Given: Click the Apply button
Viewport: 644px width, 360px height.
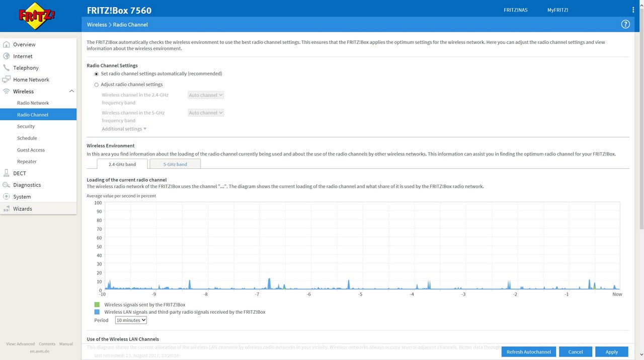Looking at the screenshot, I should pyautogui.click(x=612, y=352).
